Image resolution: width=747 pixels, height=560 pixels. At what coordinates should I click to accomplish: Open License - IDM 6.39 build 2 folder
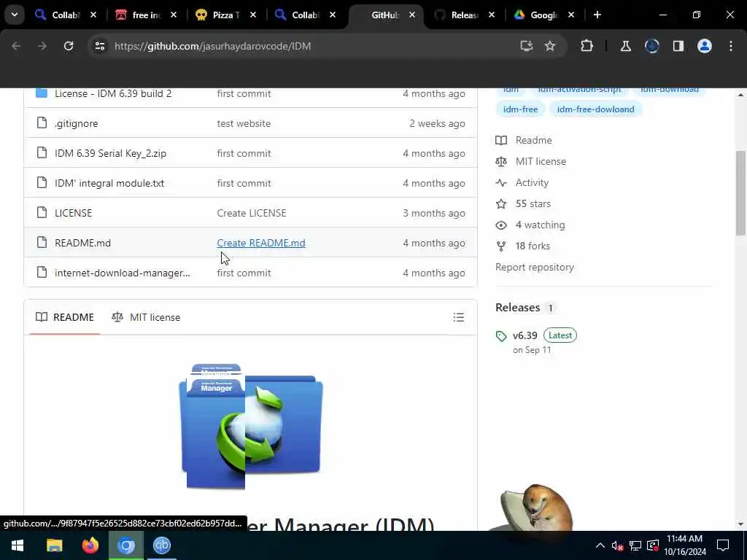[x=113, y=93]
